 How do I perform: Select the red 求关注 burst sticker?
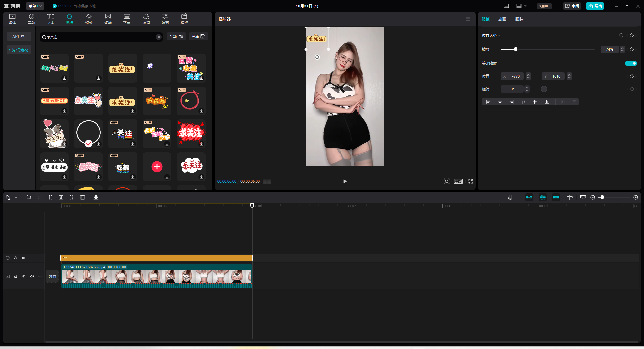(191, 133)
